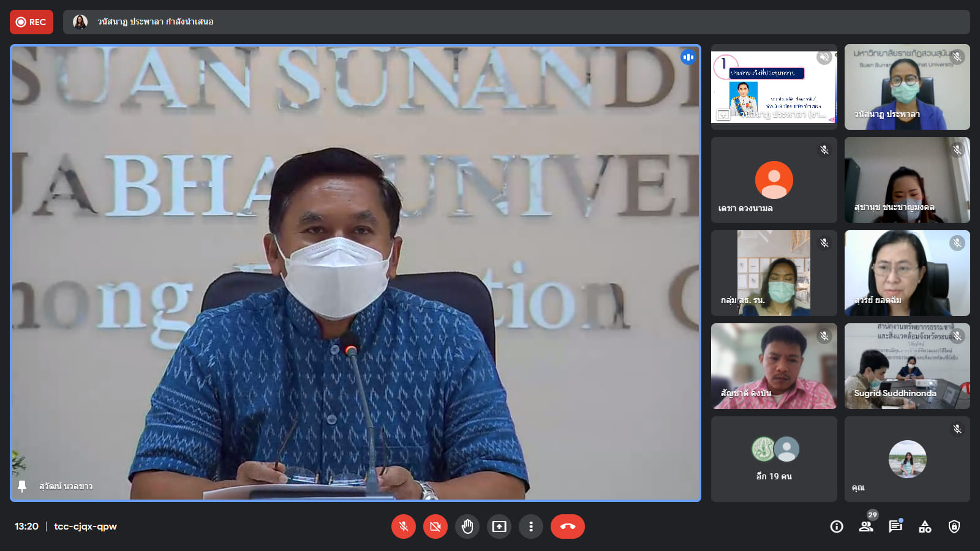Open host controls shield icon
The image size is (980, 551).
(954, 527)
